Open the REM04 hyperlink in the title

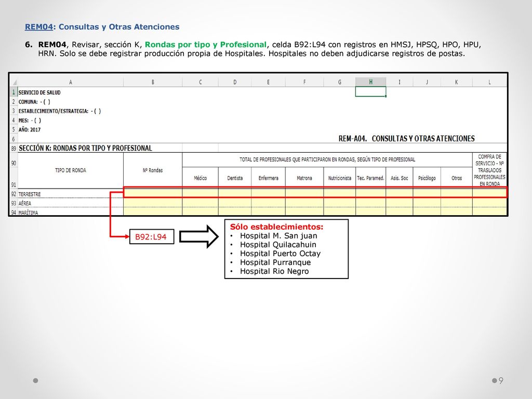(x=38, y=27)
